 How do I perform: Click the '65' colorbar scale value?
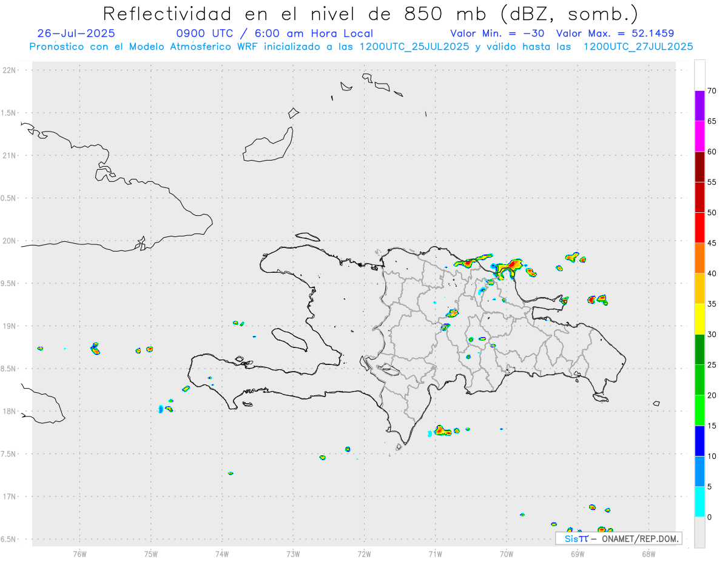pos(712,121)
